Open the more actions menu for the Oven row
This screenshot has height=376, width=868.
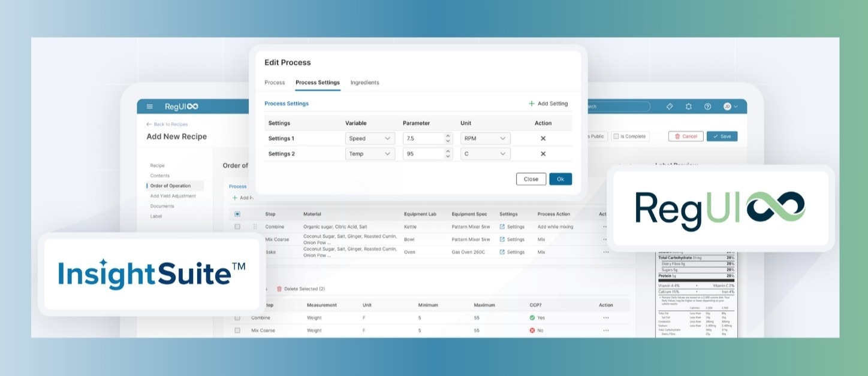pyautogui.click(x=605, y=252)
